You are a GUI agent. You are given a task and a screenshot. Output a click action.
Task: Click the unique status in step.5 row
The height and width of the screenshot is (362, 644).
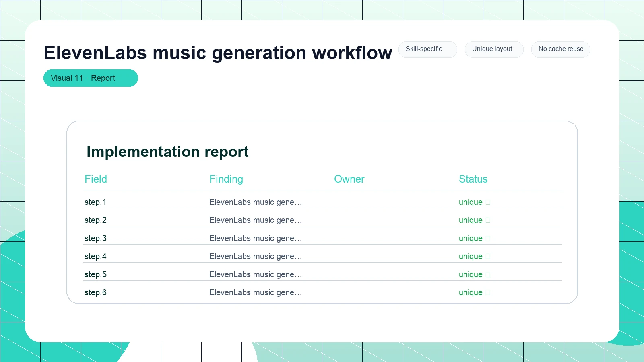(475, 274)
